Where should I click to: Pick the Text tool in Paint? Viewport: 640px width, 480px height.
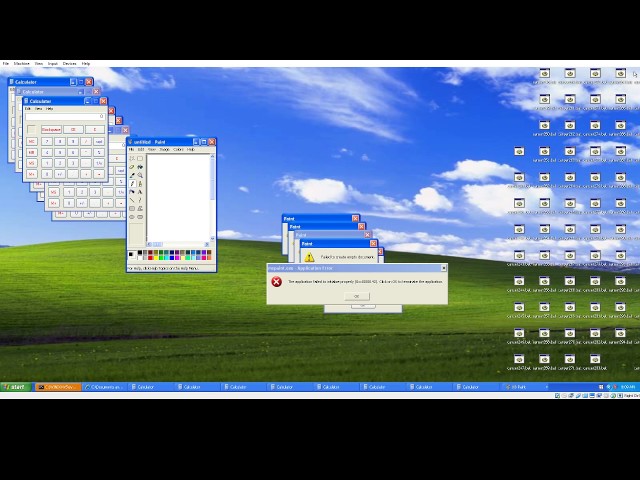pyautogui.click(x=140, y=192)
